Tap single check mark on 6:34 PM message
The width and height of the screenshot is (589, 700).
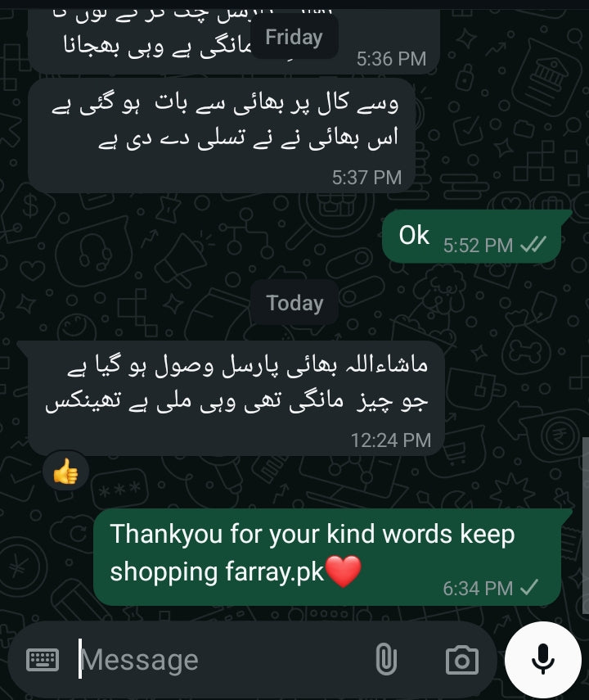coord(529,588)
